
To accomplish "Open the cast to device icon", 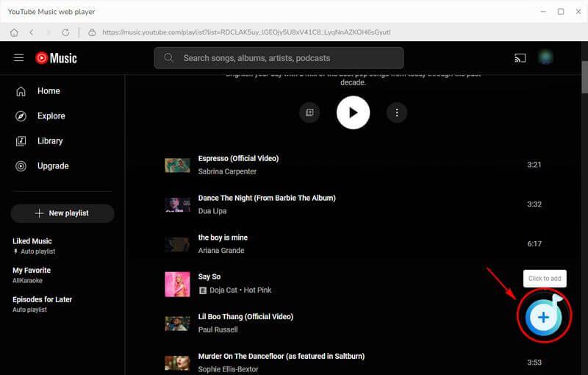I will coord(520,58).
